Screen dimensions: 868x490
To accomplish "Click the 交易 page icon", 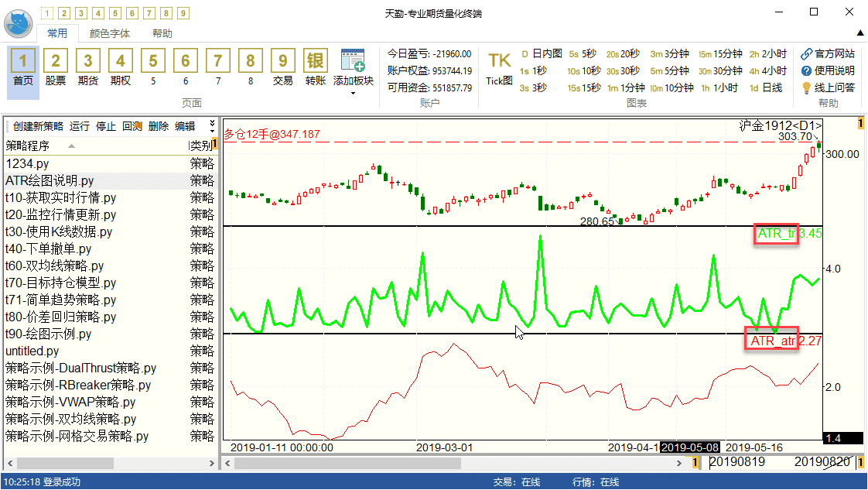I will coord(283,61).
